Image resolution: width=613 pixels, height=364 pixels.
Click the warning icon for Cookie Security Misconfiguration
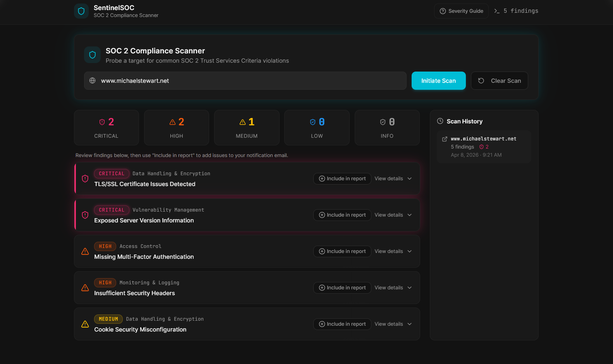click(x=85, y=324)
